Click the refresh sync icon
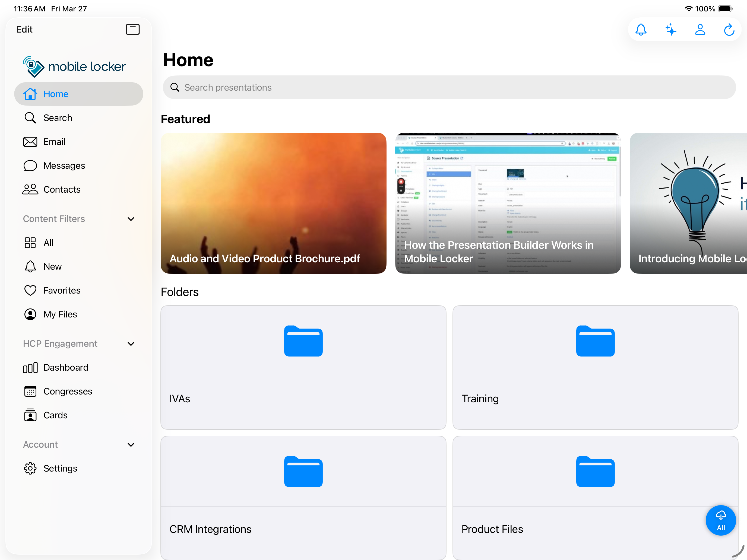Image resolution: width=747 pixels, height=560 pixels. (729, 30)
